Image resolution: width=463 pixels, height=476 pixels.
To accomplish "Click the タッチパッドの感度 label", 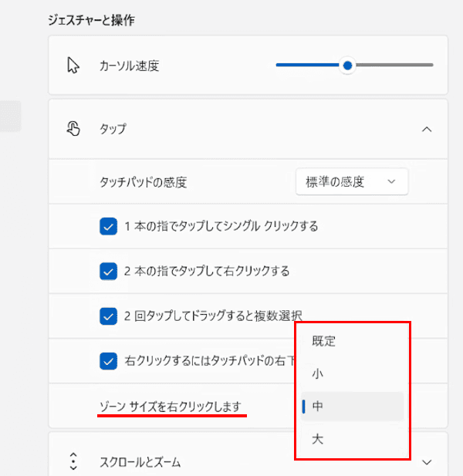I will pos(143,182).
